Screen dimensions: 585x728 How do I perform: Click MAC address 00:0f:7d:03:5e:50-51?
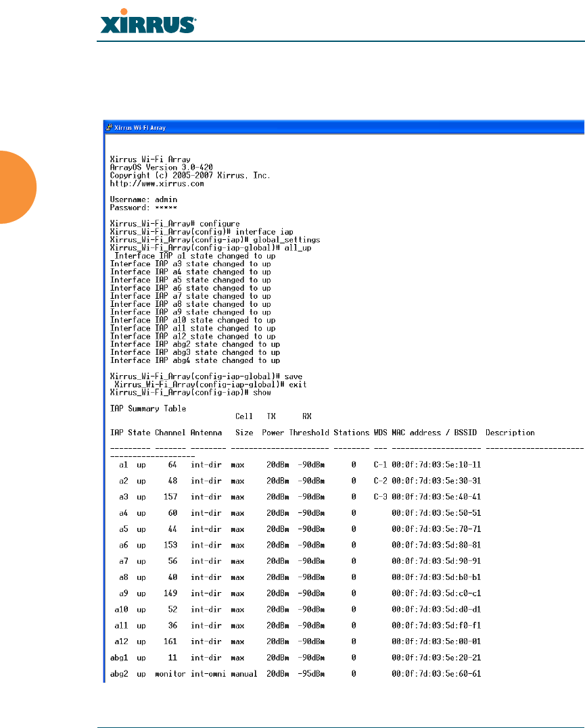pyautogui.click(x=436, y=513)
